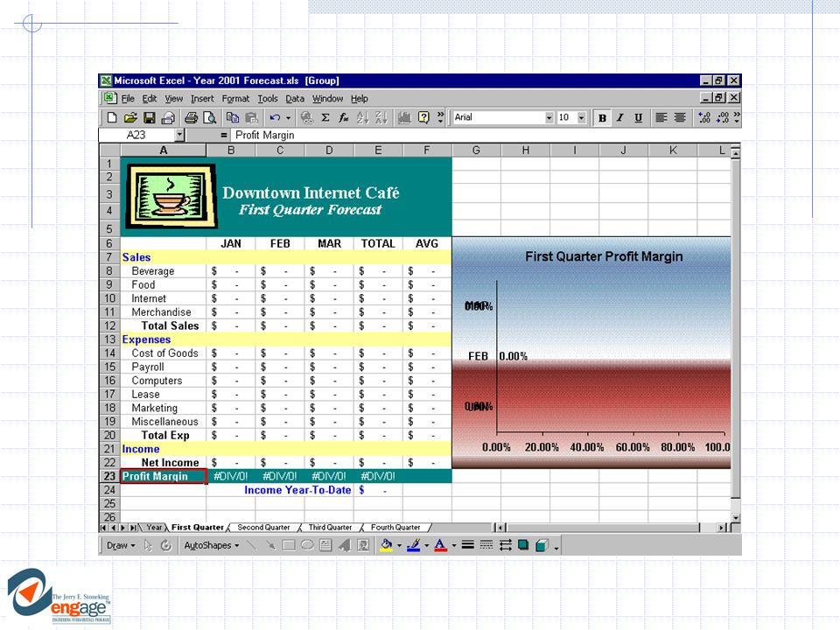This screenshot has height=630, width=840.
Task: Open a file with the Open folder icon
Action: 130,117
